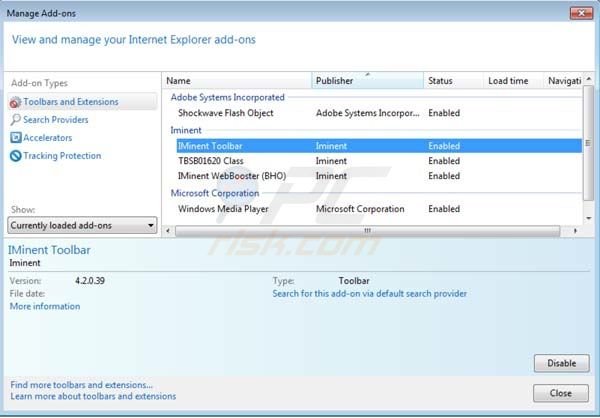Viewport: 600px width, 418px height.
Task: Select IMinent WebBooster (BHO) add-on
Action: click(x=379, y=176)
